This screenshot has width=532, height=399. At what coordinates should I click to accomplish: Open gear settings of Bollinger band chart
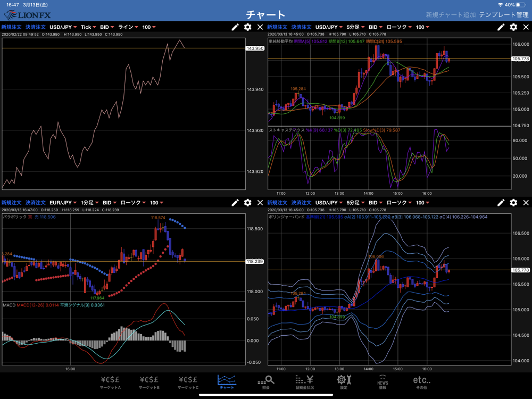(x=513, y=203)
